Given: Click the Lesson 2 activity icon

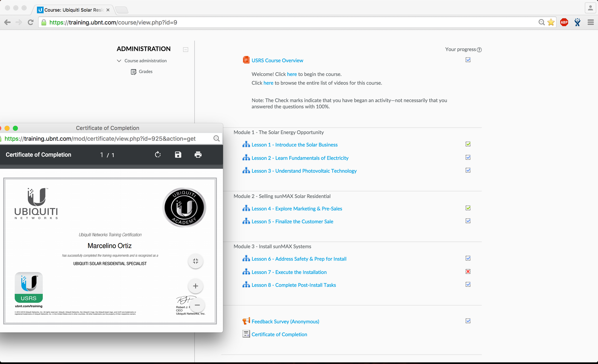Looking at the screenshot, I should point(246,157).
